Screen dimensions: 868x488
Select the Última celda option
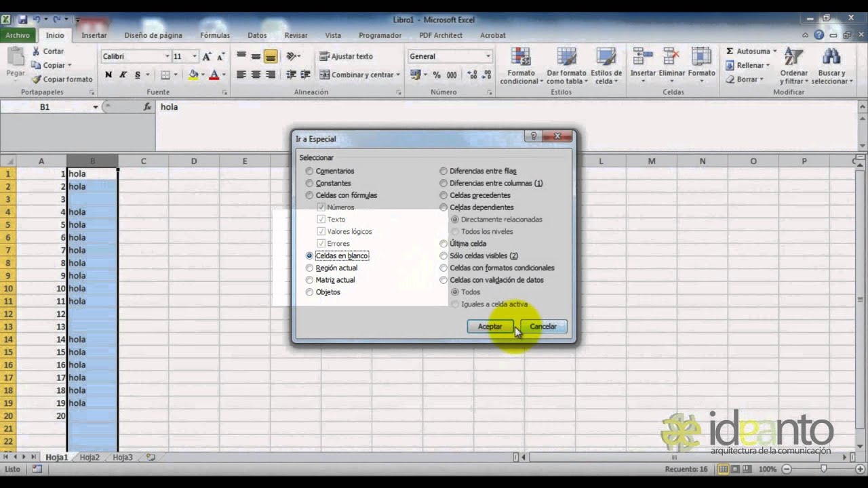(x=443, y=244)
